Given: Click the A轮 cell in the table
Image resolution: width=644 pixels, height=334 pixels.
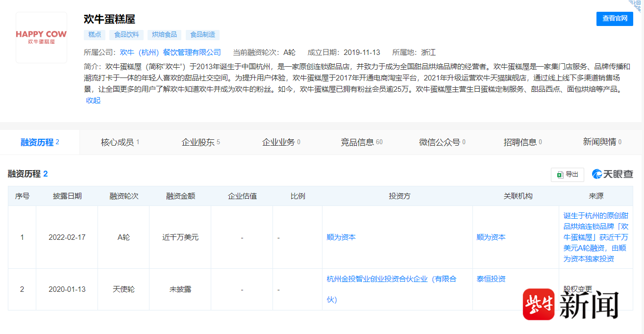Looking at the screenshot, I should (124, 237).
